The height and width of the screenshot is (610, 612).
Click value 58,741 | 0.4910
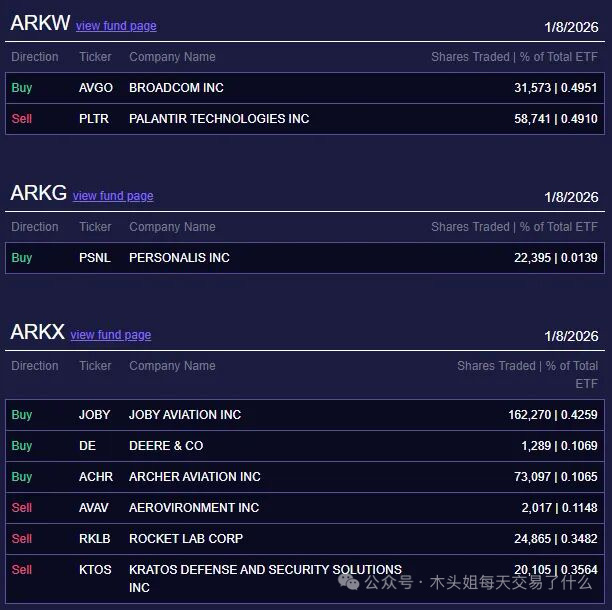(555, 119)
